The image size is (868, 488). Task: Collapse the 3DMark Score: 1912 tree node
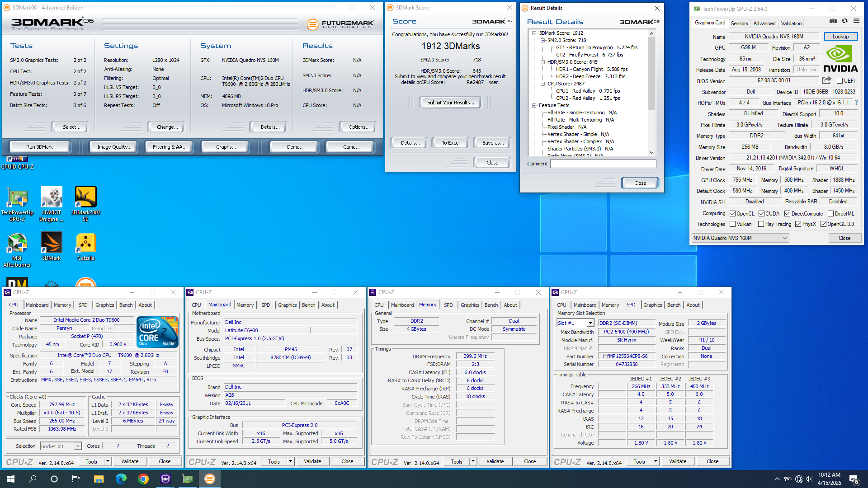[x=534, y=33]
